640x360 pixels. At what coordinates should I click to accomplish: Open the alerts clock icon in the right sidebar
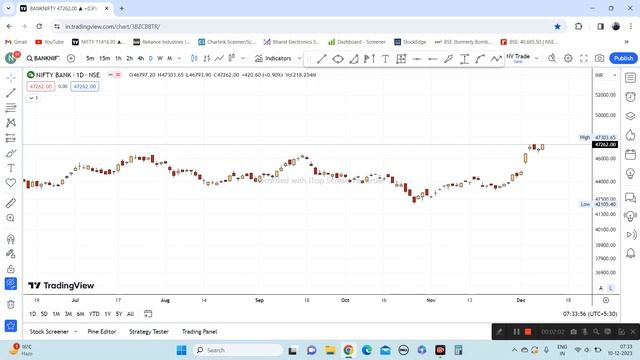coord(631,97)
